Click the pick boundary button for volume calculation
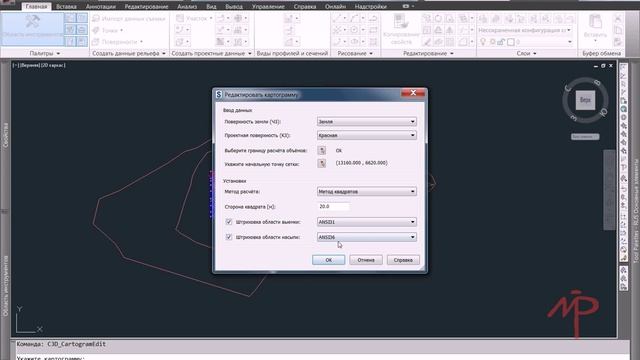640x360 pixels. 322,151
